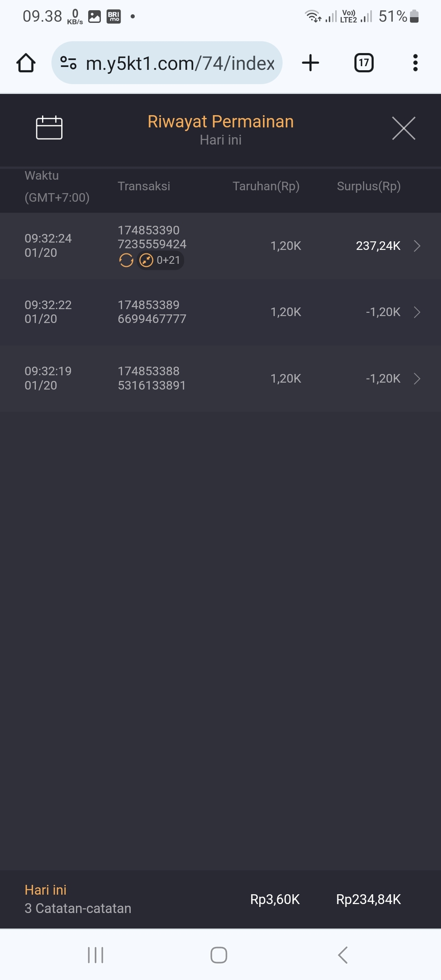
Task: Open the calendar date picker icon
Action: tap(49, 128)
